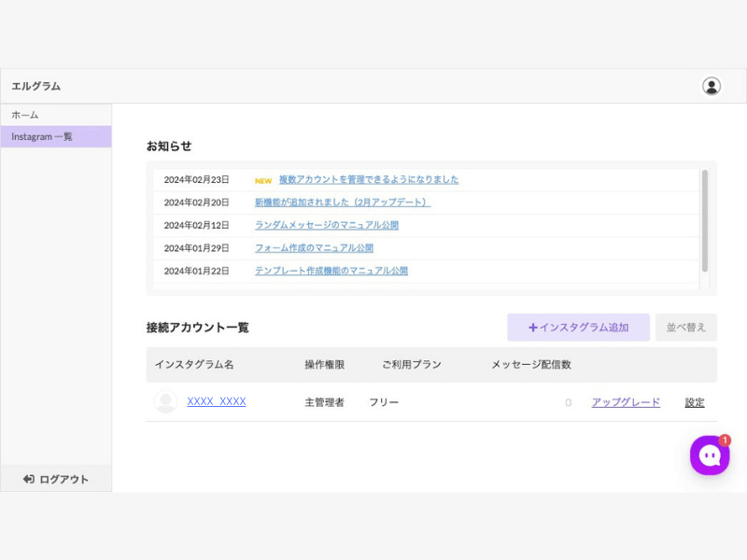Click the XXXX_XXXX account avatar icon
This screenshot has width=747, height=560.
pyautogui.click(x=165, y=402)
